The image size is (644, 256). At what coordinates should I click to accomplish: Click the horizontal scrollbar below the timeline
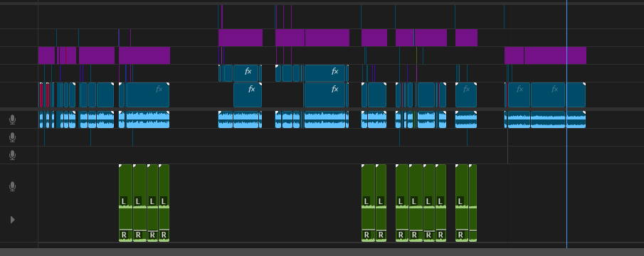pos(322,252)
